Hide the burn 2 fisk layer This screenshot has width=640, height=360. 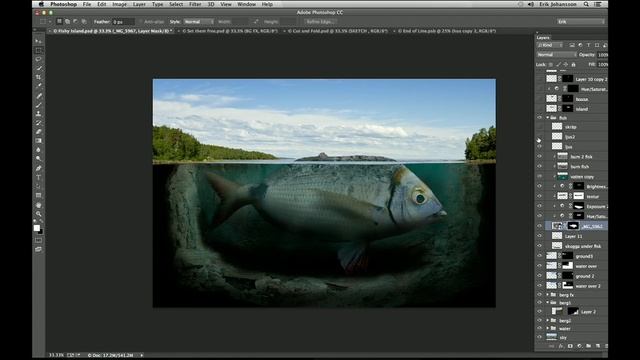[540, 156]
